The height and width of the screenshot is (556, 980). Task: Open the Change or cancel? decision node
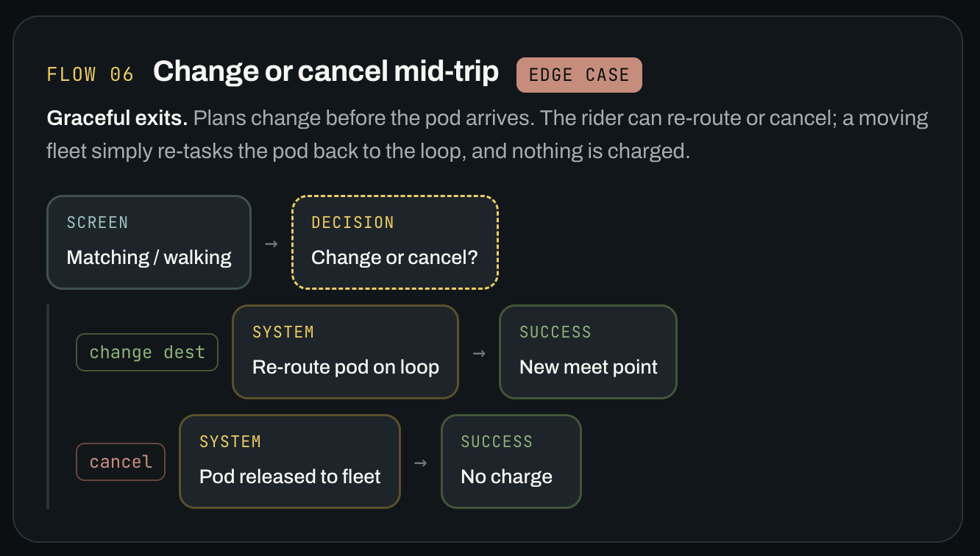(395, 242)
